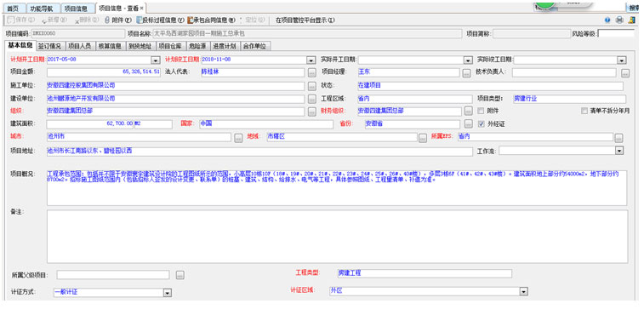Click the browse button beside 省份
This screenshot has height=315, width=644.
(468, 123)
